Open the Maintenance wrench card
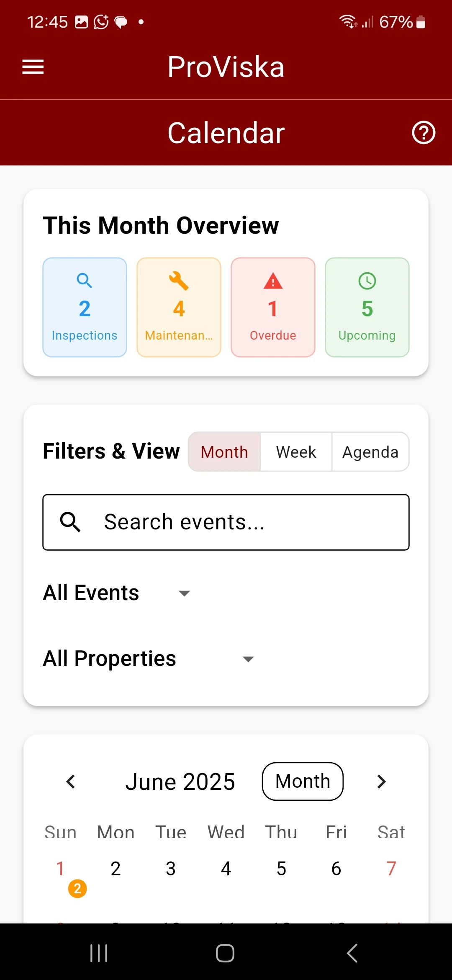452x980 pixels. pos(179,307)
